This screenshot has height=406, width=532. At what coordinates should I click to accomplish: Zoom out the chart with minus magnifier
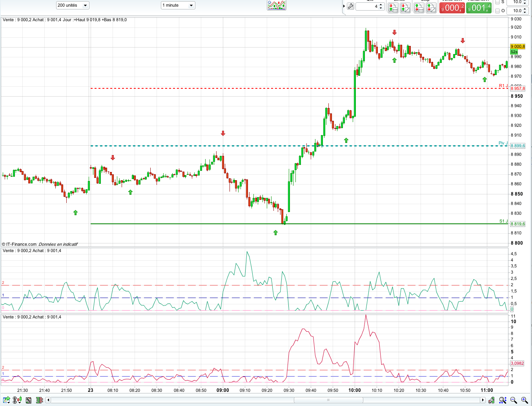coord(514,400)
